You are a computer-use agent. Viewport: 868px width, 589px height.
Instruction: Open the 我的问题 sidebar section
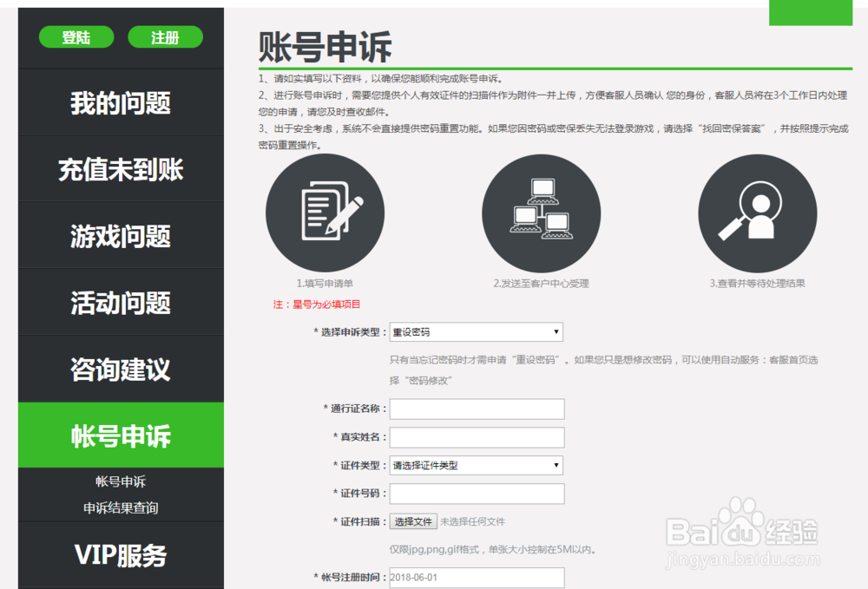[120, 102]
